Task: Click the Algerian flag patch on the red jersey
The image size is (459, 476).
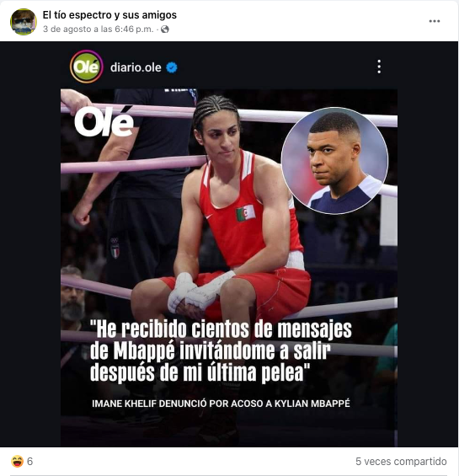Action: point(245,213)
